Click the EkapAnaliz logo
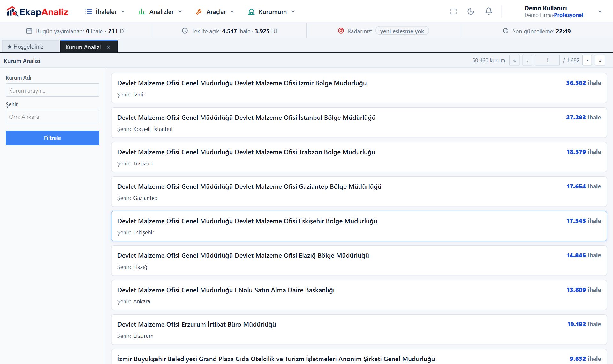Viewport: 613px width, 364px height. pyautogui.click(x=37, y=11)
